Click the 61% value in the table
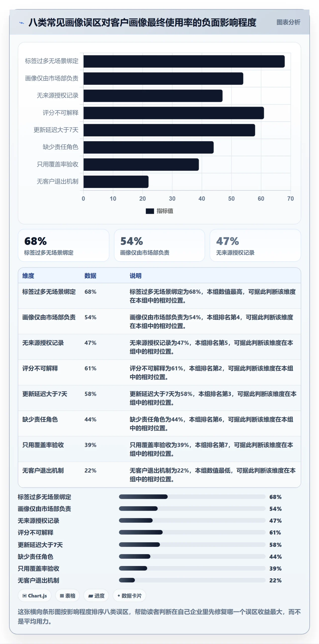 [90, 368]
